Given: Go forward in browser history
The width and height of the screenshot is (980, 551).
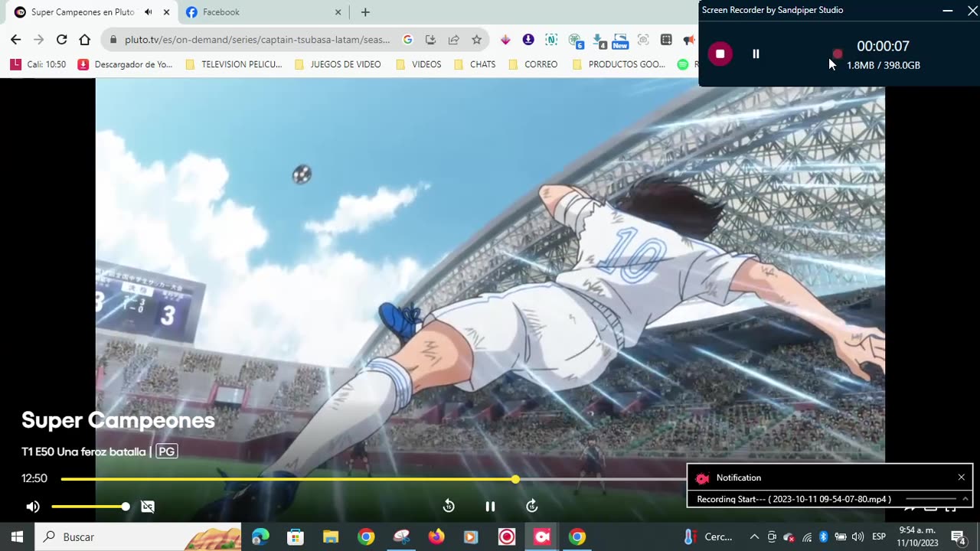Looking at the screenshot, I should pos(39,40).
